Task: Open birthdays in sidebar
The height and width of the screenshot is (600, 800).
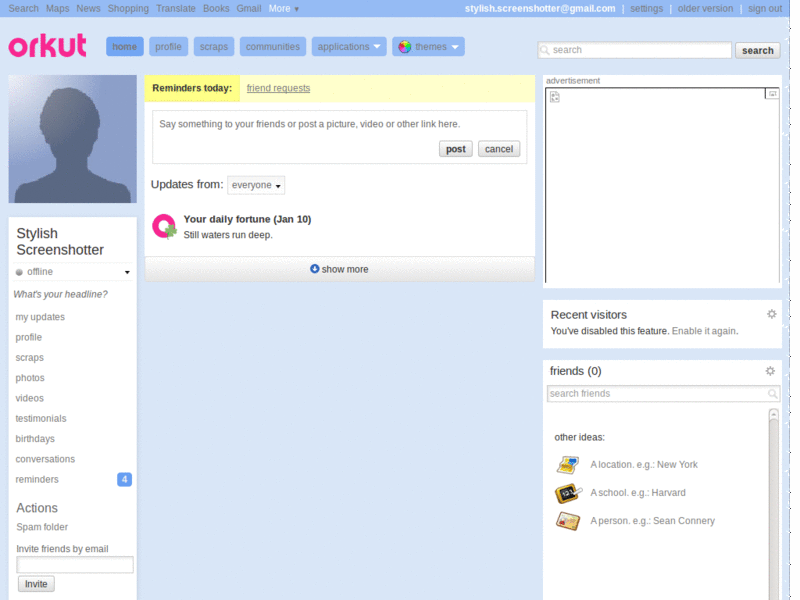Action: (35, 439)
